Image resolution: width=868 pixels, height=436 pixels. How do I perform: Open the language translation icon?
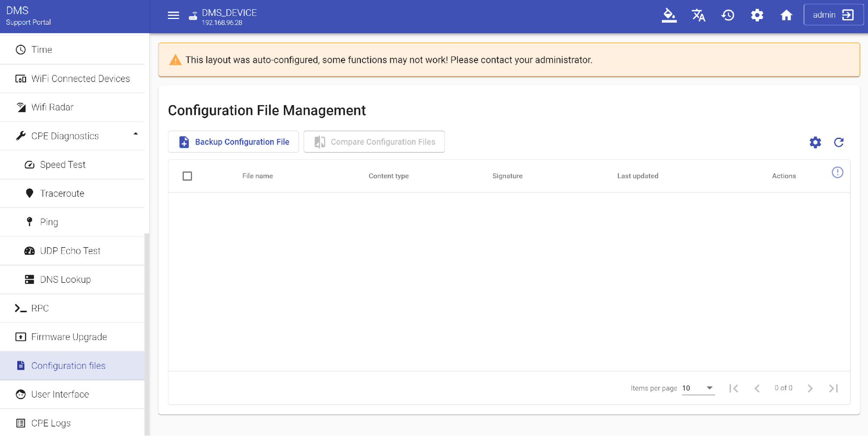tap(698, 15)
